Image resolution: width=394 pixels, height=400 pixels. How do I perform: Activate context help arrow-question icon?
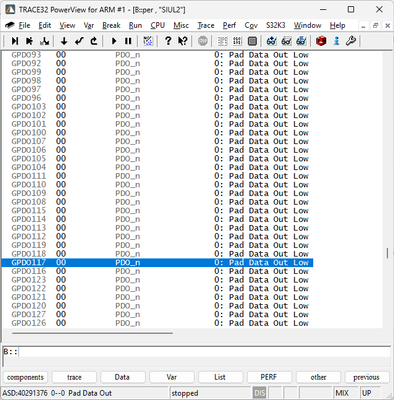click(x=183, y=41)
